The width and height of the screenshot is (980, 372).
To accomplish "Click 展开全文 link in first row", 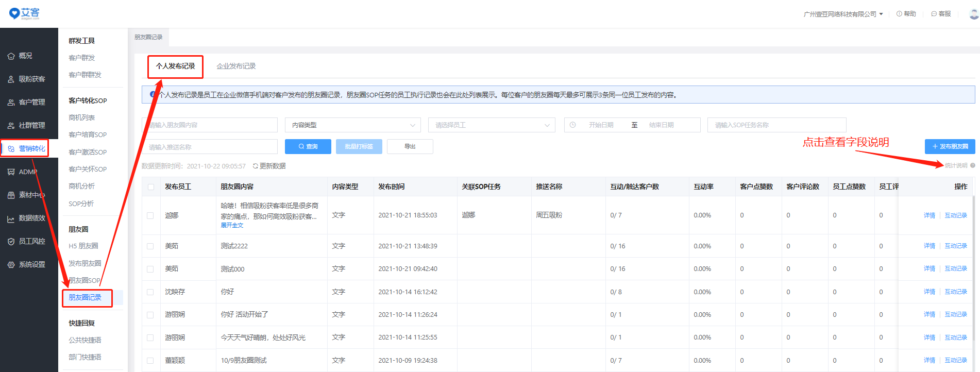I will [232, 225].
